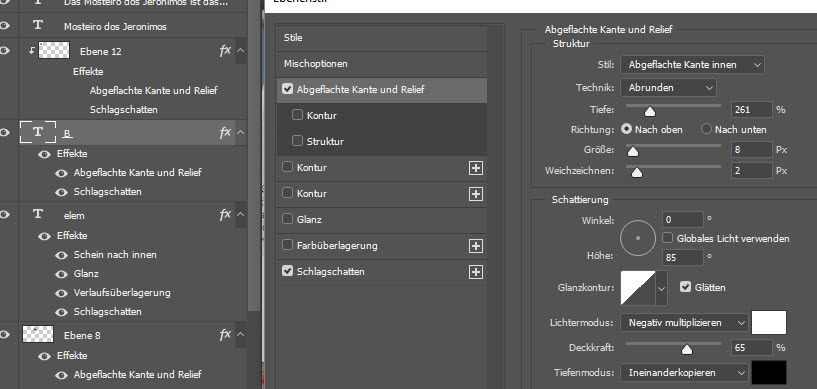This screenshot has width=817, height=389.
Task: Toggle Globales Licht verwenden checkbox
Action: (x=667, y=238)
